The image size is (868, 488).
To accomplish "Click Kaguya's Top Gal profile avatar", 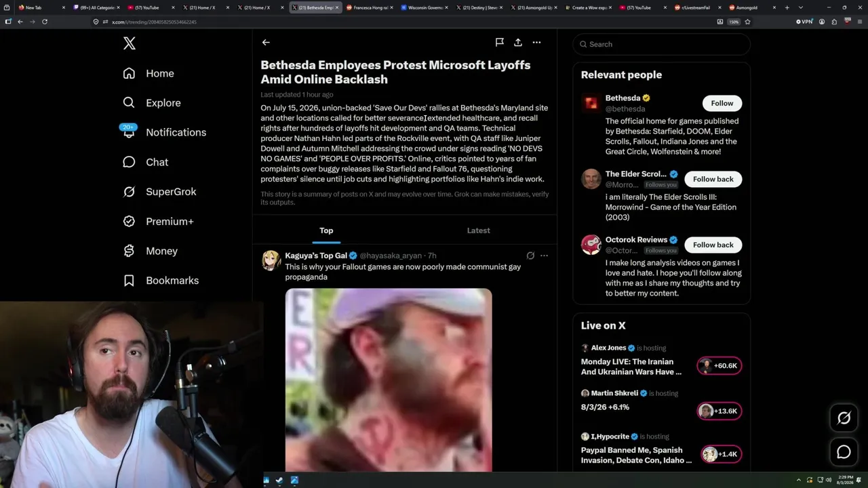I will (271, 260).
